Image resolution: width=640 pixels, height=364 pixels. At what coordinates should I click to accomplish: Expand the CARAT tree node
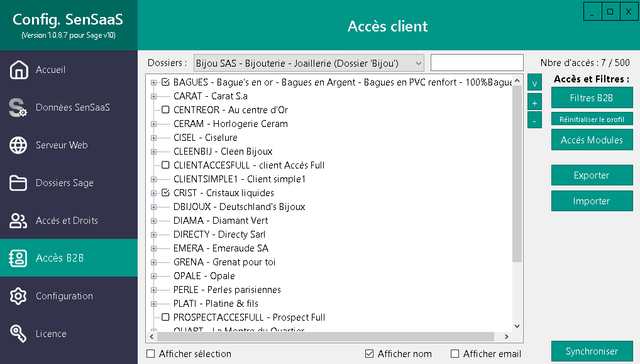pyautogui.click(x=153, y=96)
